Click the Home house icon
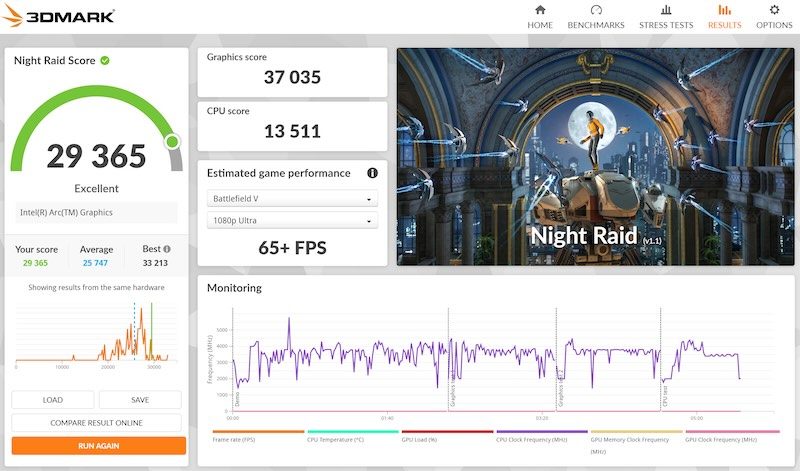800x471 pixels. point(540,10)
